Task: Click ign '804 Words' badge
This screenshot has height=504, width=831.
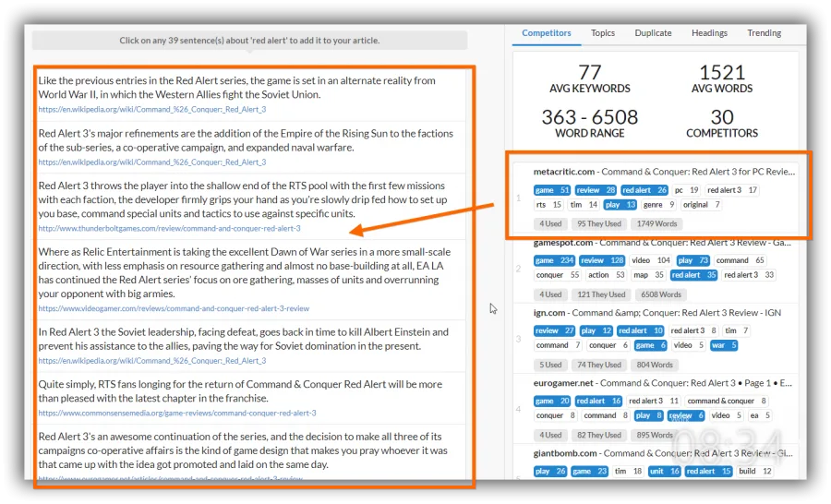Action: coord(655,366)
